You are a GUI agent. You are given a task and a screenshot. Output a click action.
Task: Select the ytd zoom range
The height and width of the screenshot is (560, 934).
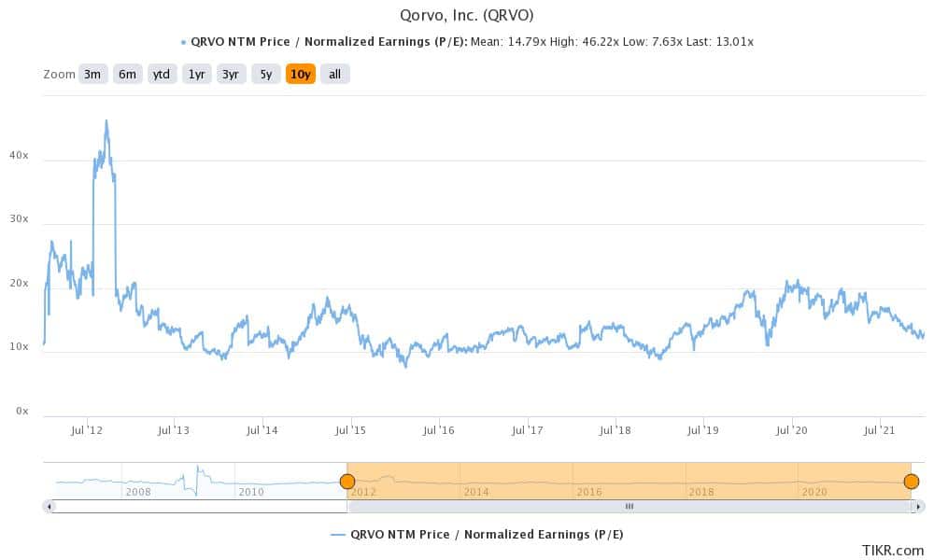click(x=162, y=75)
